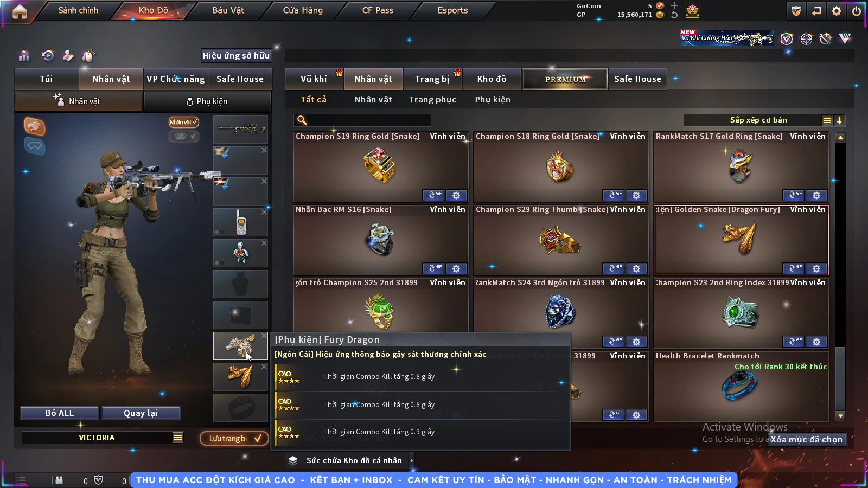Open gear settings on Champion S19 Ring Gold
This screenshot has height=488, width=868.
pyautogui.click(x=456, y=195)
